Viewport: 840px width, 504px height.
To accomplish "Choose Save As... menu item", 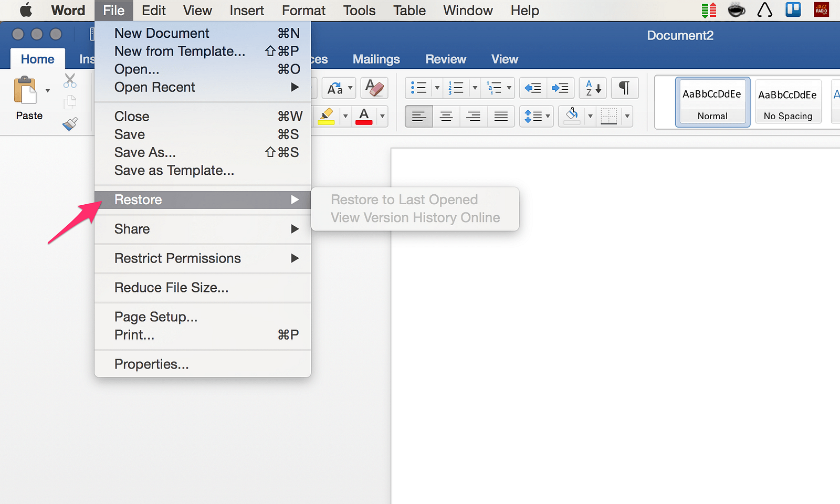I will tap(203, 152).
